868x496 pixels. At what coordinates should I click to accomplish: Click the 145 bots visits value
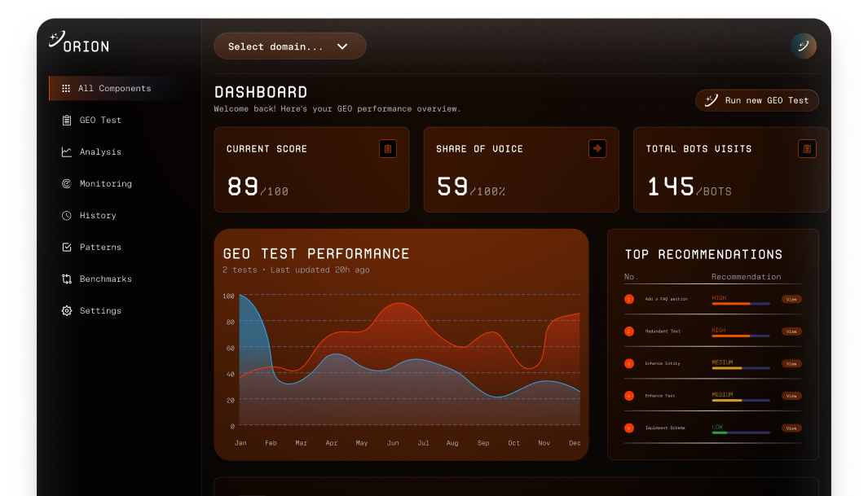[x=671, y=187]
